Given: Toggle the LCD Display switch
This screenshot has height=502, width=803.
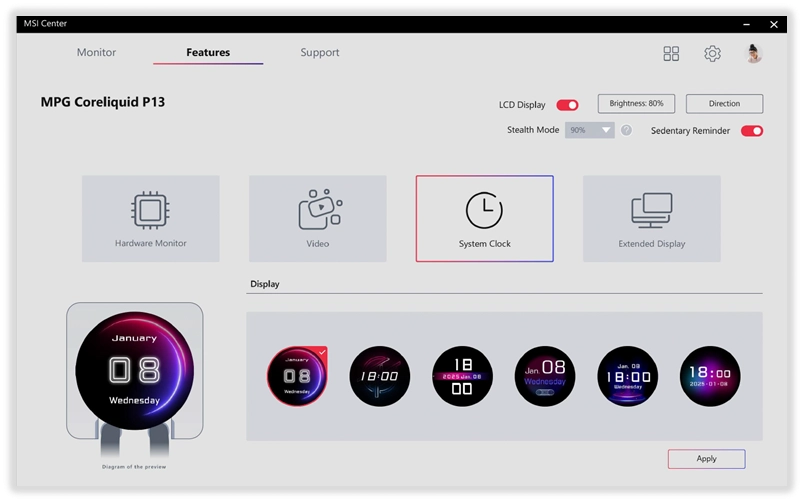Looking at the screenshot, I should (x=567, y=105).
